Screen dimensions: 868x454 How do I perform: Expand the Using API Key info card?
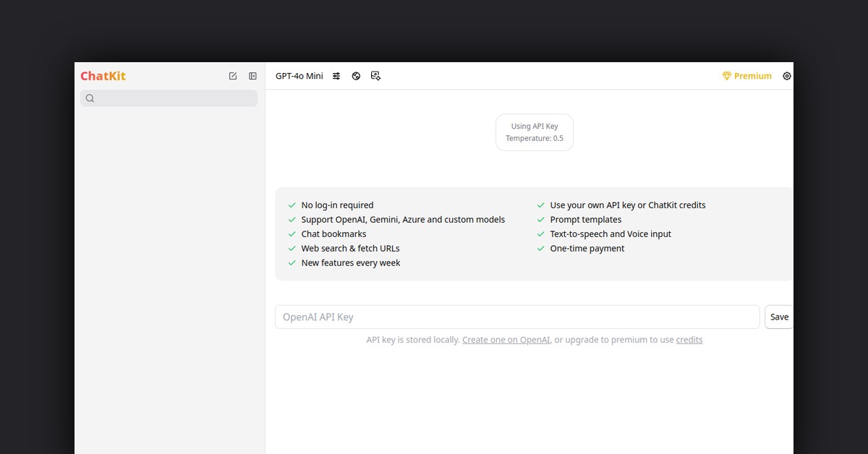[535, 132]
